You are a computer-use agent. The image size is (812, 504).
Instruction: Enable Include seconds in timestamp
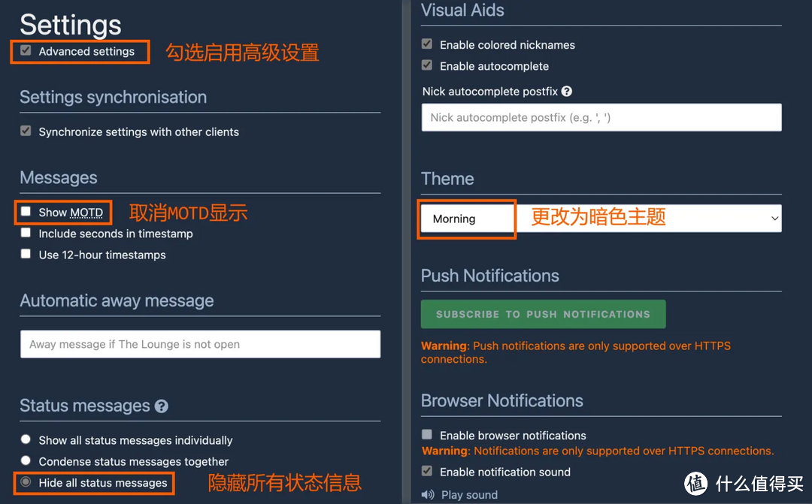coord(26,233)
